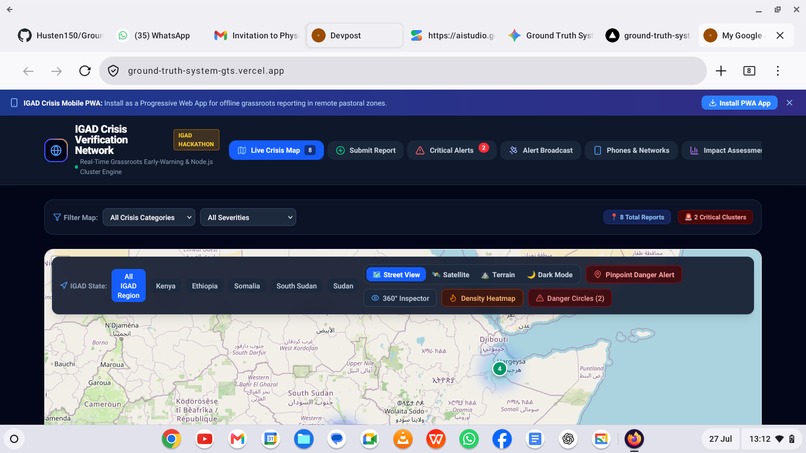
Task: Open Google Chat from the shelf
Action: coord(337,439)
